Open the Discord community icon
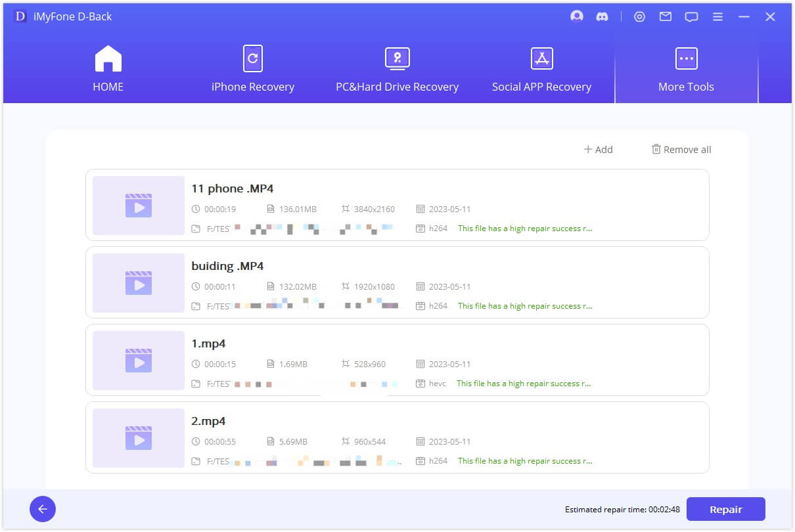 click(602, 17)
